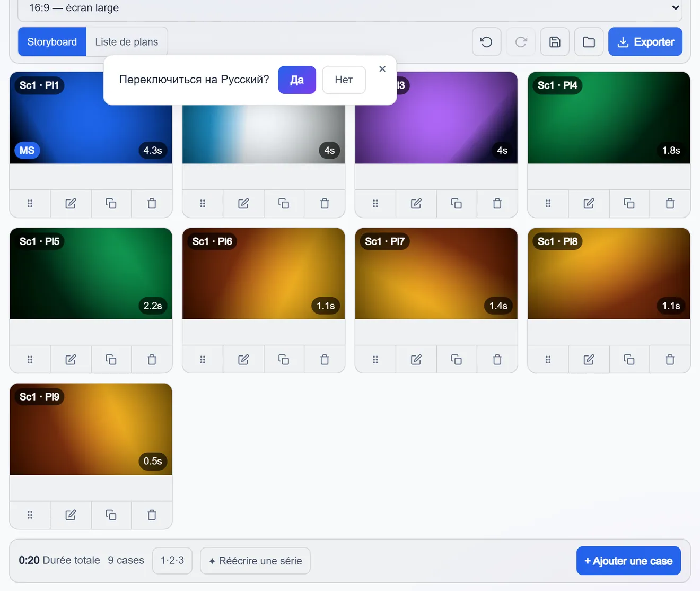The height and width of the screenshot is (591, 700).
Task: Save the storyboard with the floppy icon
Action: point(555,42)
